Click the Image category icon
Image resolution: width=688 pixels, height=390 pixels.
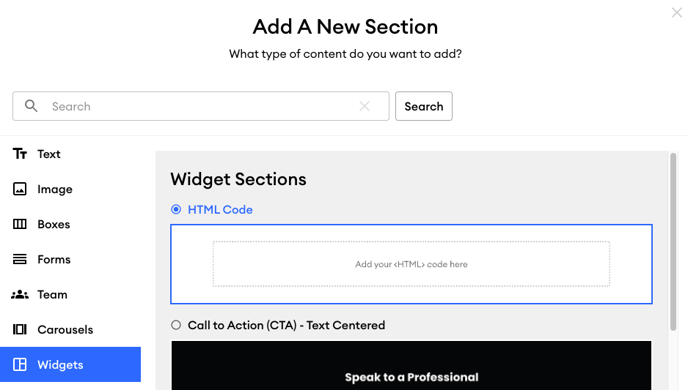click(20, 189)
